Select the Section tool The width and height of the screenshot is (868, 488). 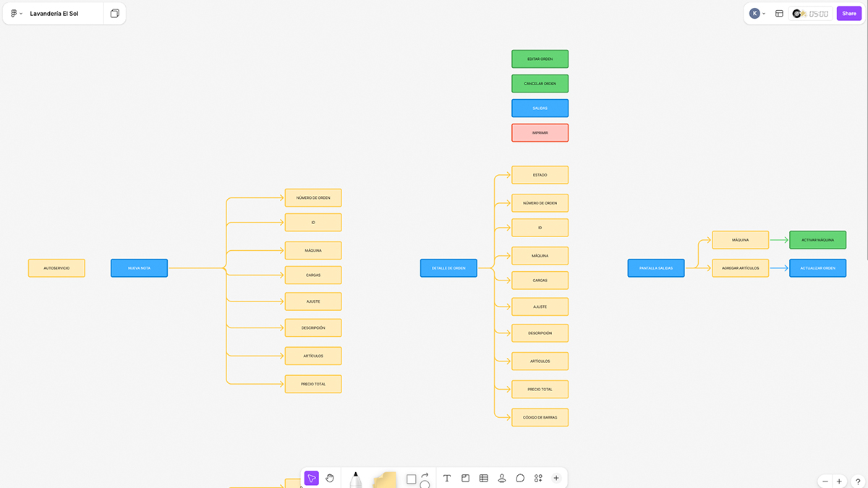(x=465, y=478)
